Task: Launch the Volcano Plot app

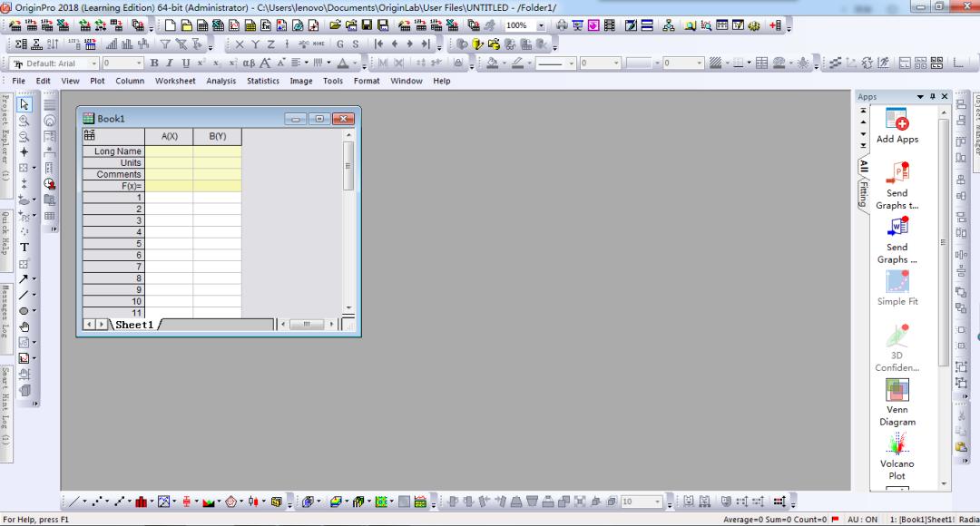Action: point(897,443)
